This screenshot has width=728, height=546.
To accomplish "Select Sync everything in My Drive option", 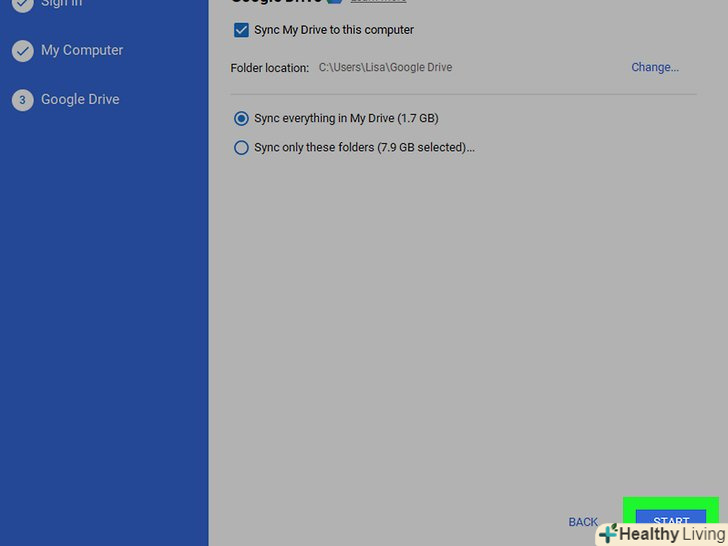I will (241, 118).
